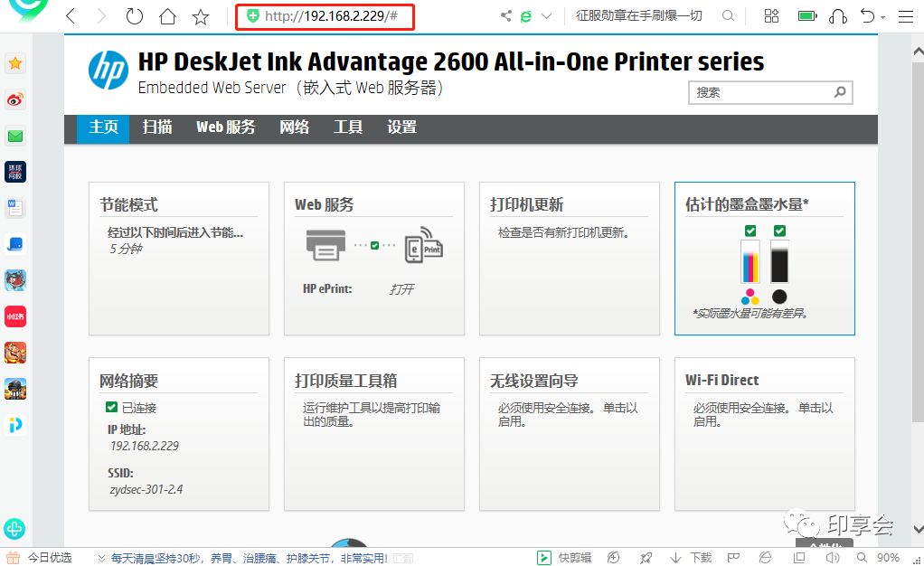Click the 已连接 green check mark
Screen dimensions: 924x566
(x=111, y=407)
